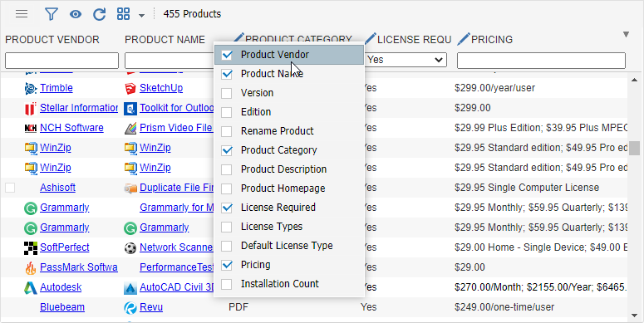
Task: Open the column menu triangle at top right
Action: pyautogui.click(x=626, y=35)
